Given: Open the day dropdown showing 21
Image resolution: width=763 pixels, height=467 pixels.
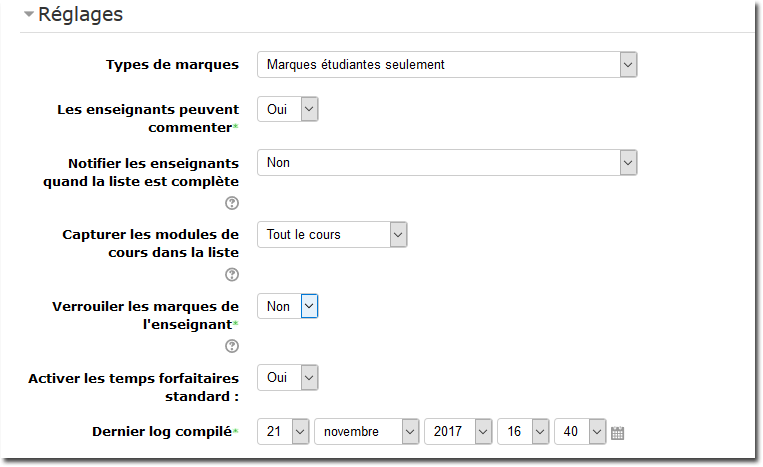Looking at the screenshot, I should click(x=283, y=431).
